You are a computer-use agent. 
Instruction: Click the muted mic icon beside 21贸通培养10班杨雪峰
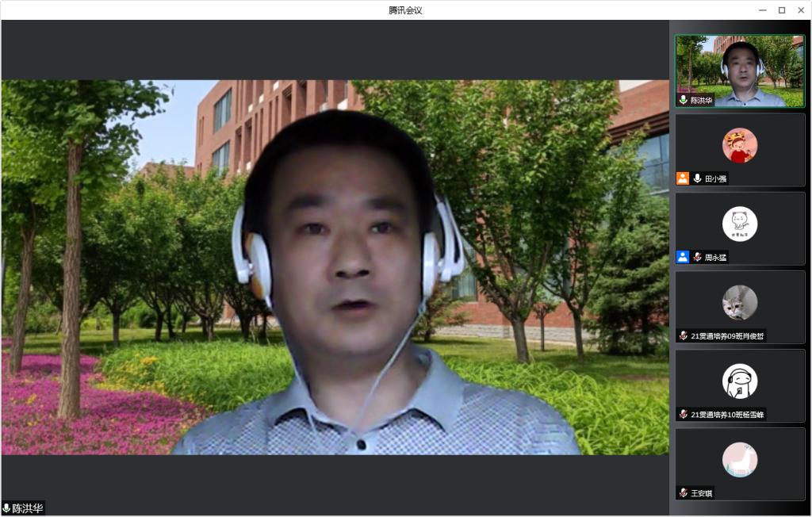click(x=683, y=414)
